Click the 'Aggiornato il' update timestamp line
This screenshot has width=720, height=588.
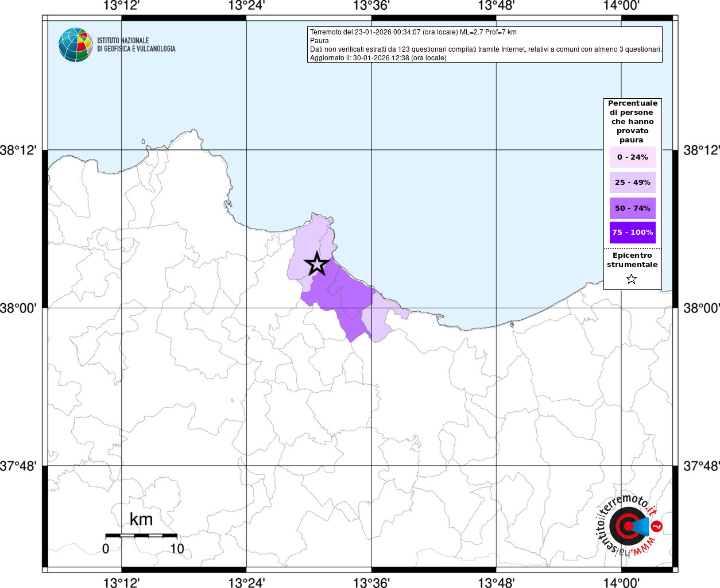[378, 58]
